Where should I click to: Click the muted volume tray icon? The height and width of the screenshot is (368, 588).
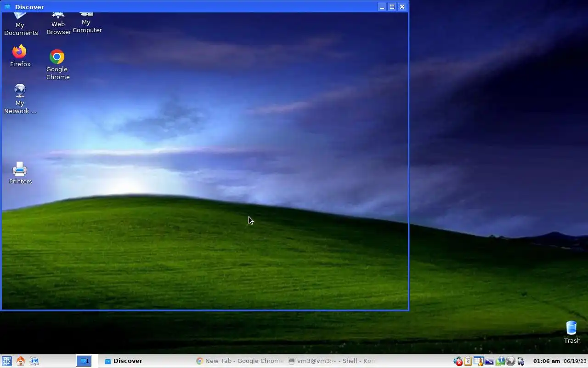[458, 362]
